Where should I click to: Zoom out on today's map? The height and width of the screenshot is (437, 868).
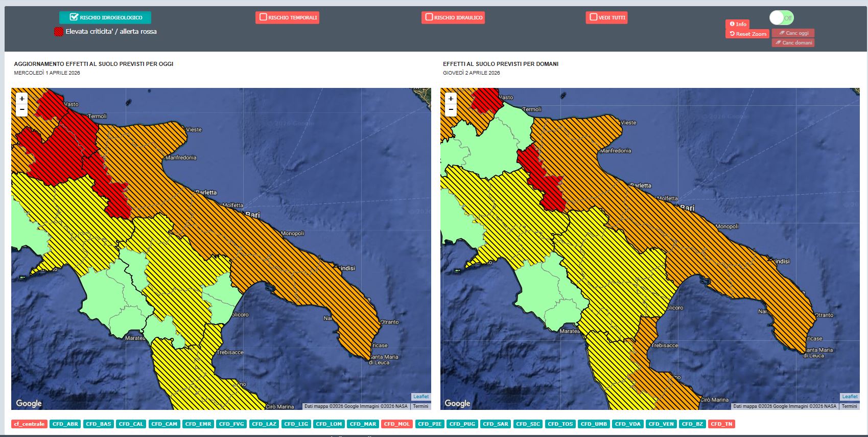(x=22, y=109)
